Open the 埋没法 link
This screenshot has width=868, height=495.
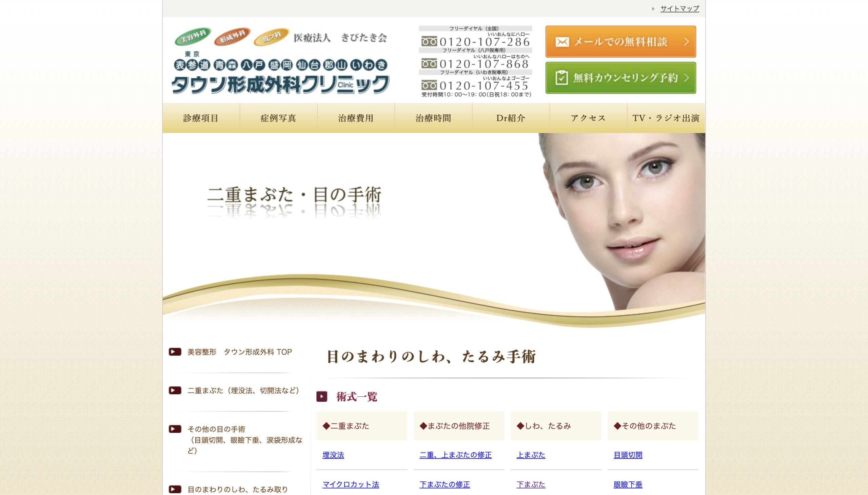[333, 455]
